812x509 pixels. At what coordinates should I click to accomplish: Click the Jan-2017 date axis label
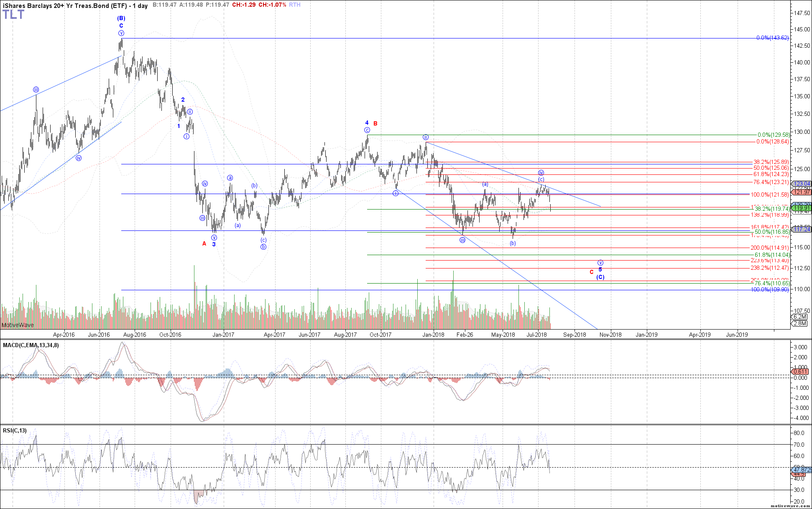click(224, 335)
